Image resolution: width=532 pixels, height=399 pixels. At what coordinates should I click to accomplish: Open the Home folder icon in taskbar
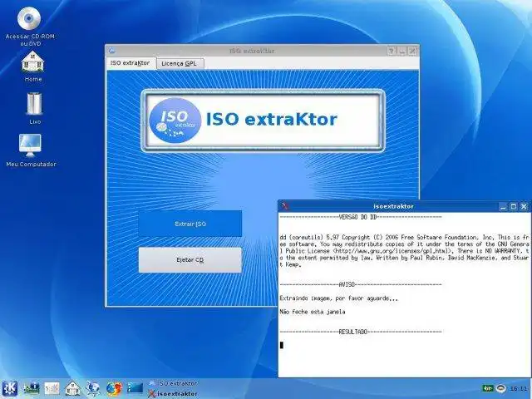72,388
